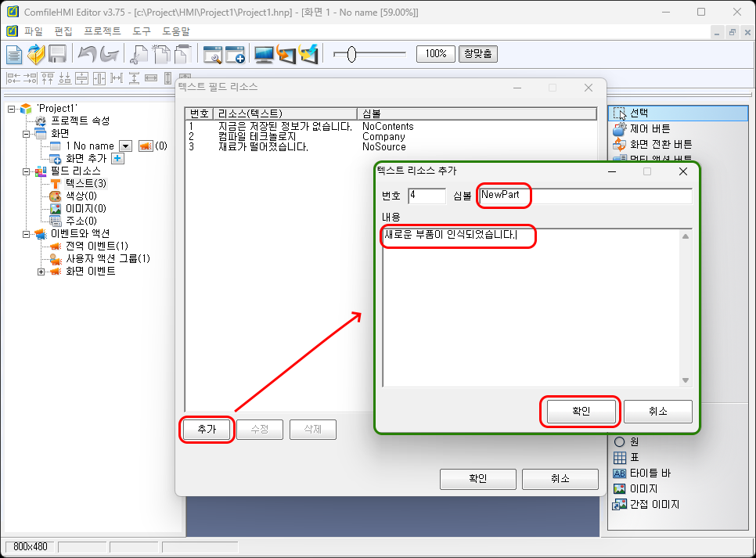This screenshot has height=558, width=756.
Task: Click the new project file icon
Action: pos(14,54)
